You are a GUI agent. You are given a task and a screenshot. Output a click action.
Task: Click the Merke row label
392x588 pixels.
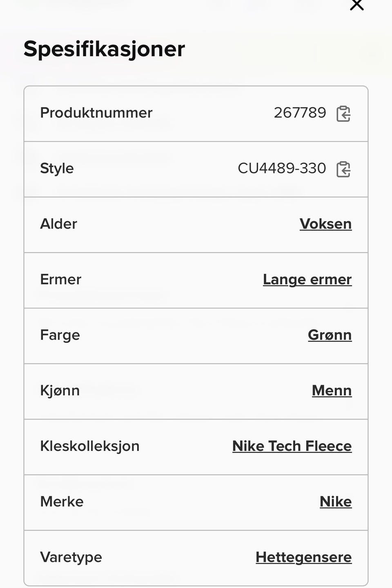pyautogui.click(x=62, y=501)
